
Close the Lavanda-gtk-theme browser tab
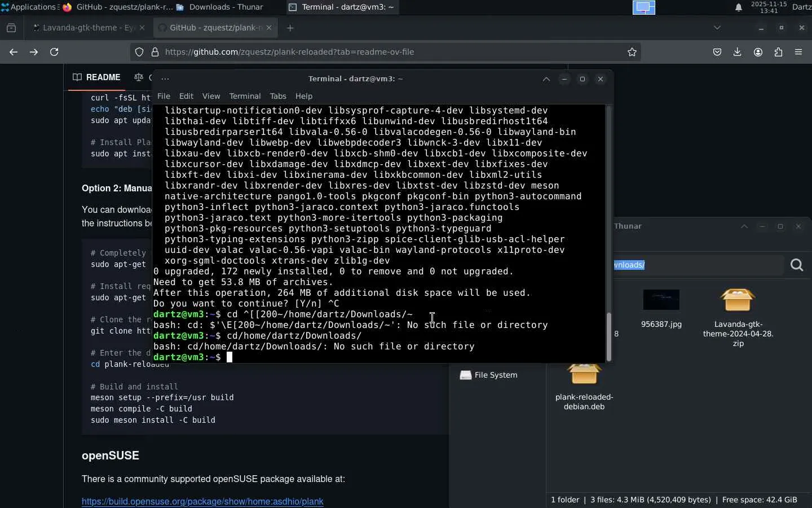[142, 28]
